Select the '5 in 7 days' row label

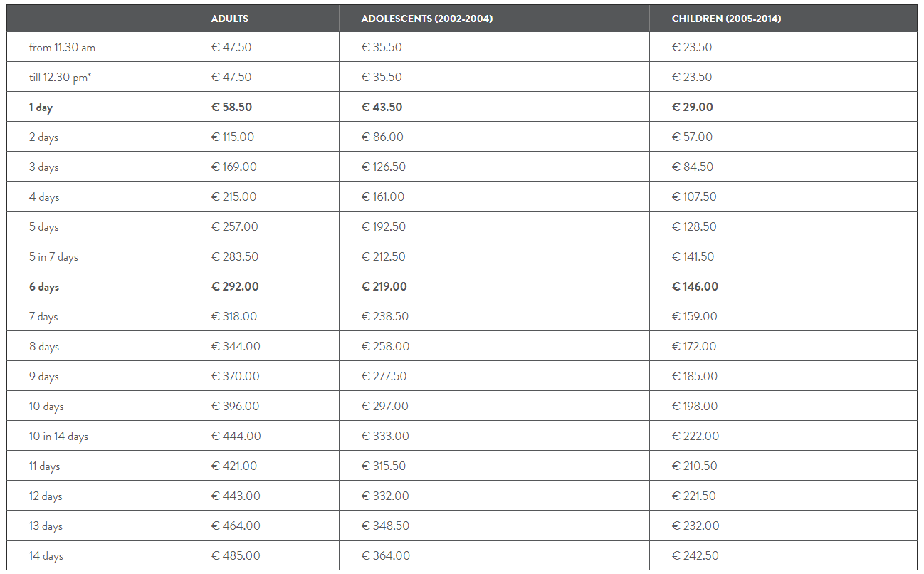click(x=53, y=257)
